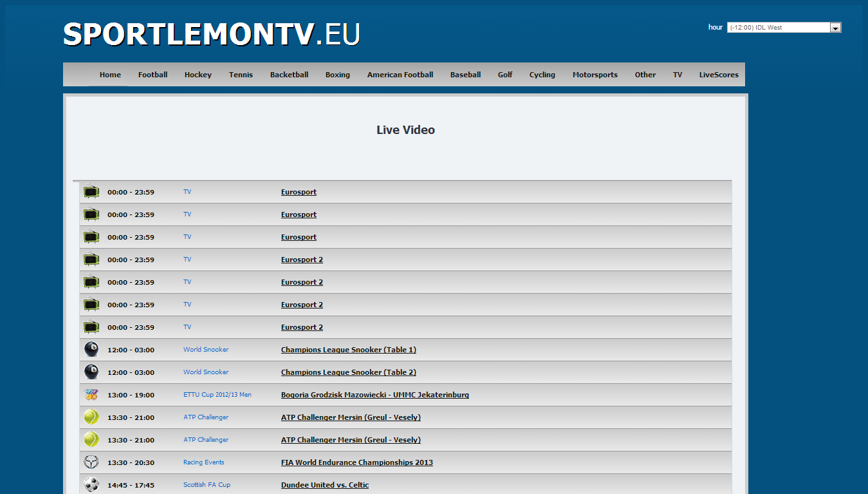Click the Live Video heading

(405, 130)
